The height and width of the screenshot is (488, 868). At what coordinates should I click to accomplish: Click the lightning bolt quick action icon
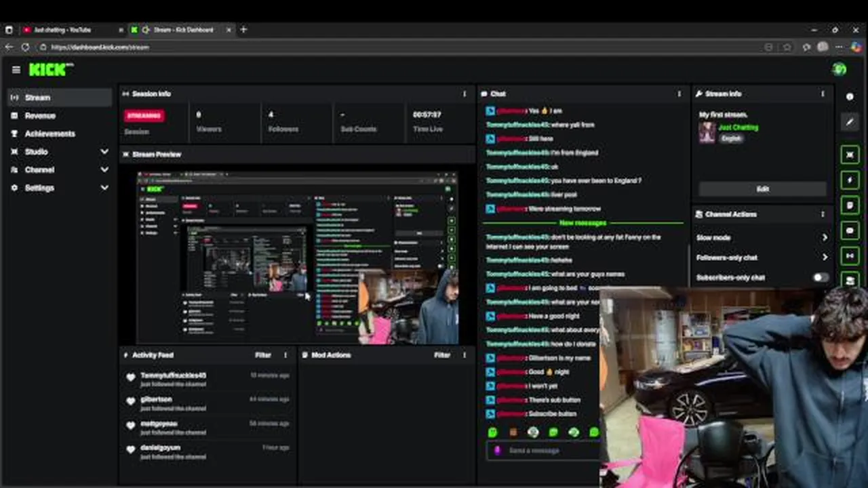click(x=850, y=180)
